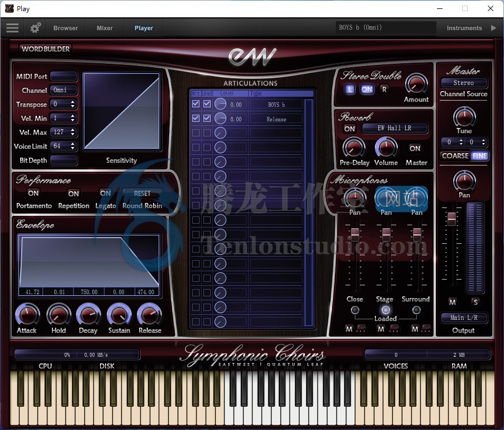Solo the Master output with S

476,302
